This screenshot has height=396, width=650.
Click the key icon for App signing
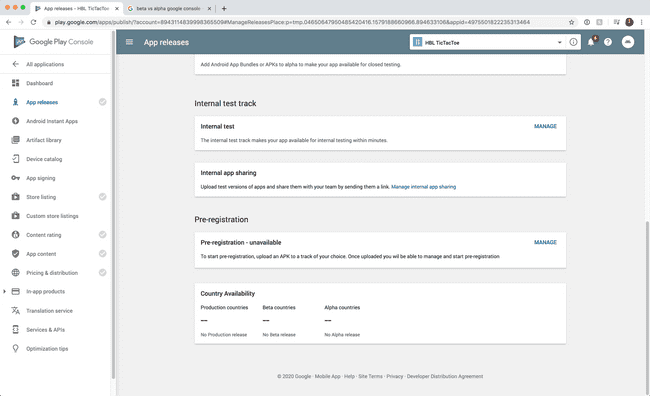coord(16,178)
